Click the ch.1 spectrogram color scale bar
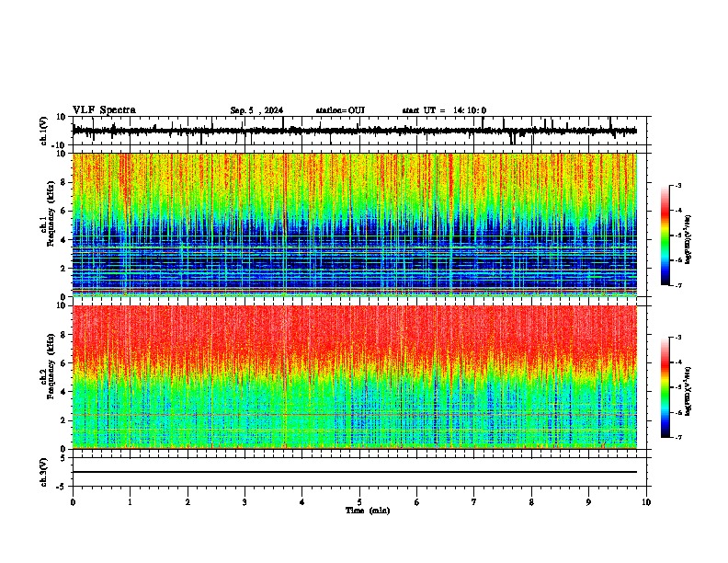 (x=665, y=236)
